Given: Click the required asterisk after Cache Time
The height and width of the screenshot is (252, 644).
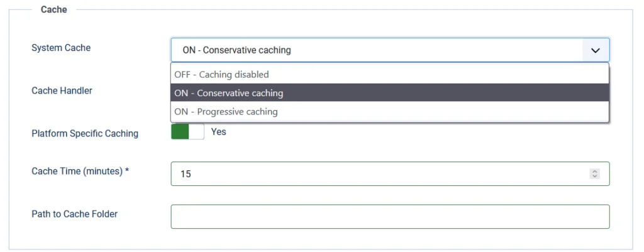Looking at the screenshot, I should (x=127, y=171).
